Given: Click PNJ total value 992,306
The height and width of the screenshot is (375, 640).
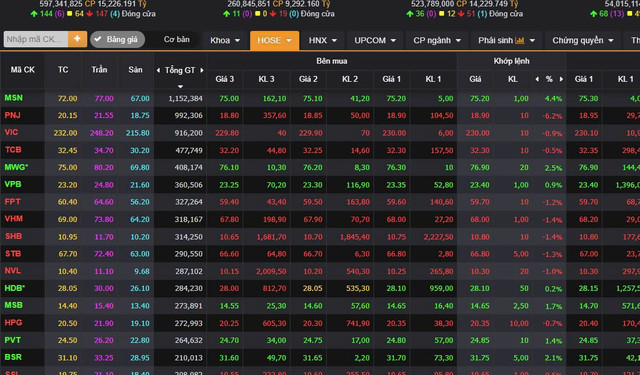Looking at the screenshot, I should [188, 115].
